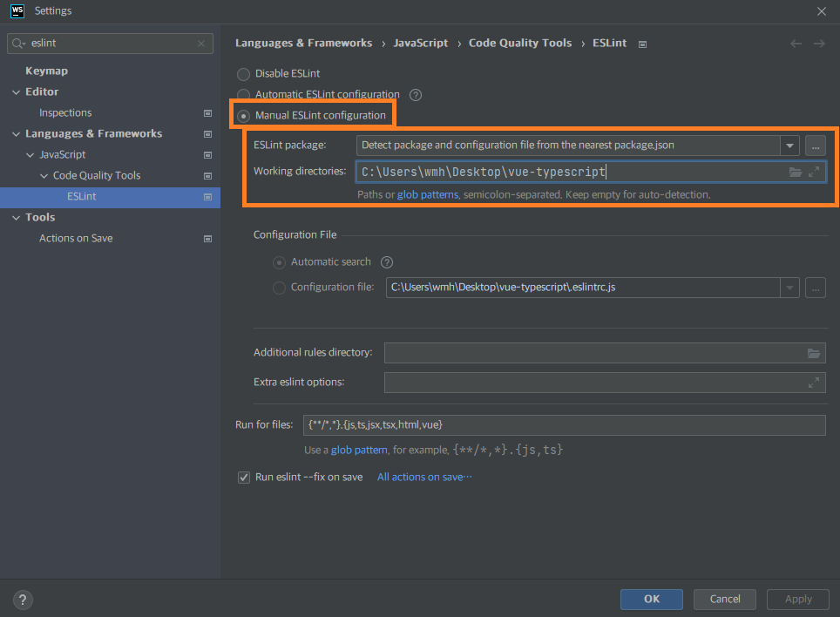Open glob pattern link under Run for files
The image size is (840, 617).
coord(359,451)
